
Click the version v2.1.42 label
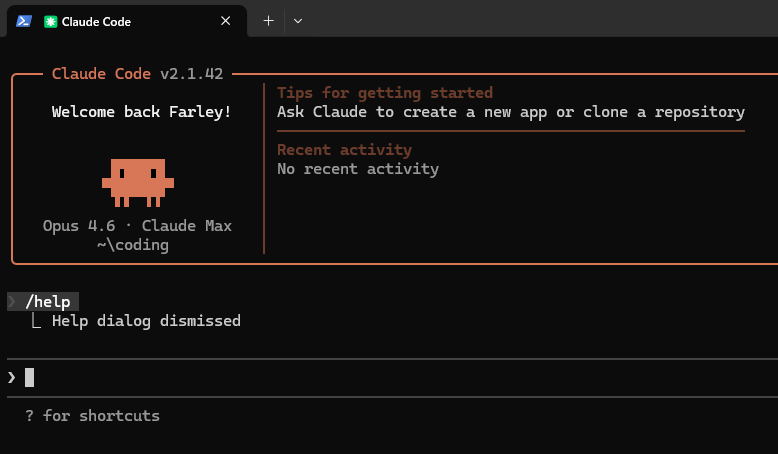pos(192,74)
